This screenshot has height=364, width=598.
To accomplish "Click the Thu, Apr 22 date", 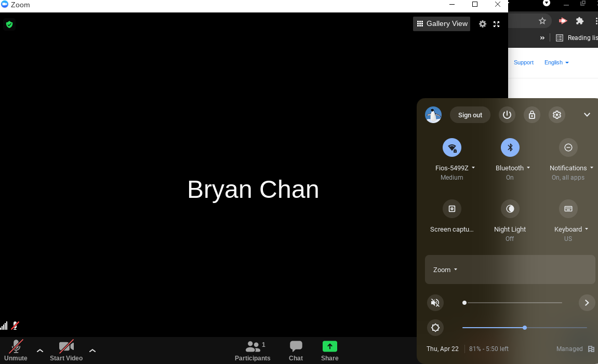I will point(443,349).
